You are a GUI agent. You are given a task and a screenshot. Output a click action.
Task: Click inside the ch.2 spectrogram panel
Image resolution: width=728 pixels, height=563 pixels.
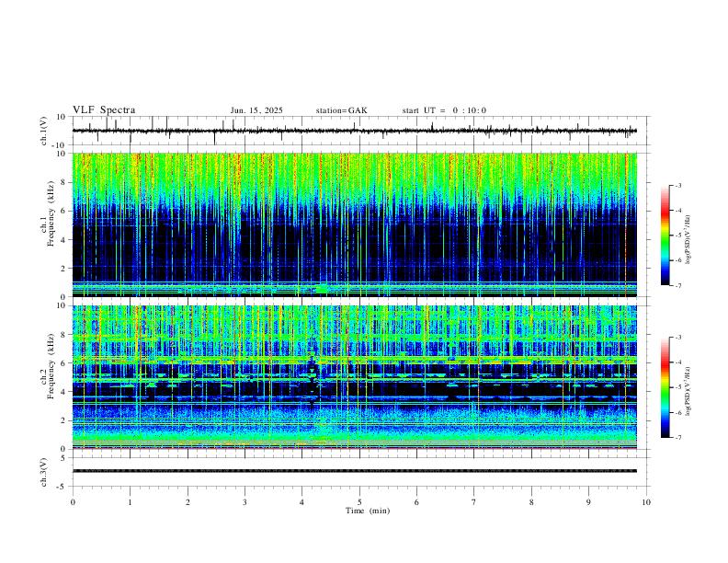coord(355,377)
